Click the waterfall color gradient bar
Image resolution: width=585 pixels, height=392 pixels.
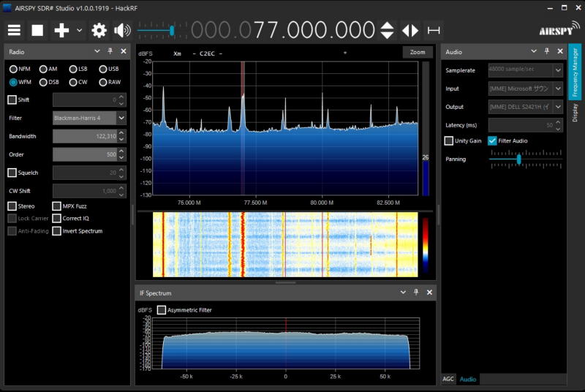[426, 245]
